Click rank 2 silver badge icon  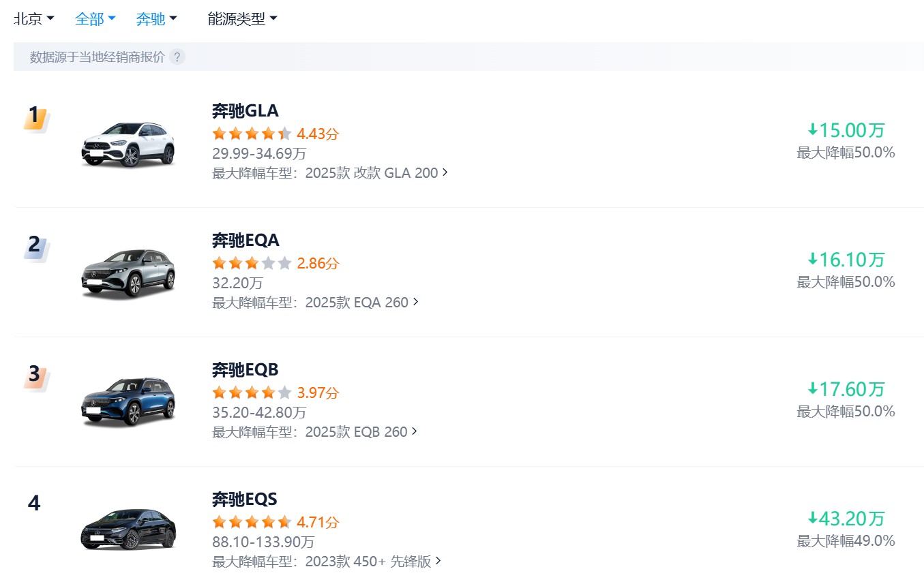click(35, 247)
